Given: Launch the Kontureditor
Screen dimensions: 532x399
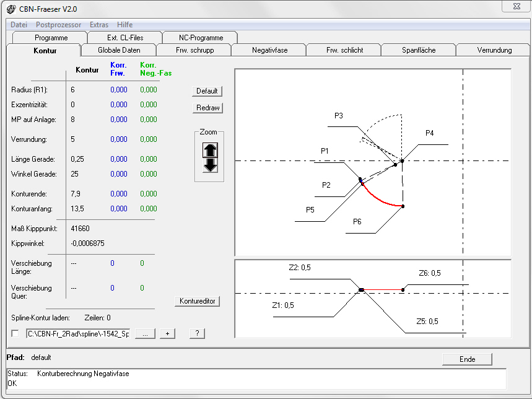Looking at the screenshot, I should coord(197,301).
